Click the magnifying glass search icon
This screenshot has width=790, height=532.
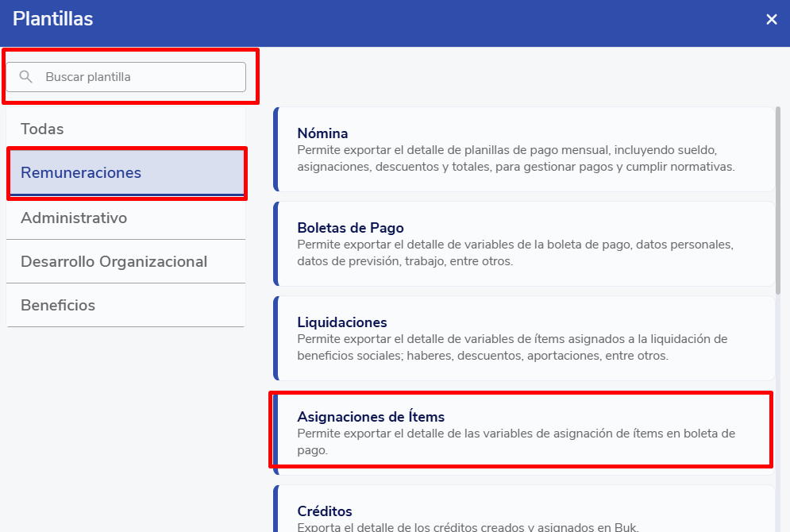26,77
